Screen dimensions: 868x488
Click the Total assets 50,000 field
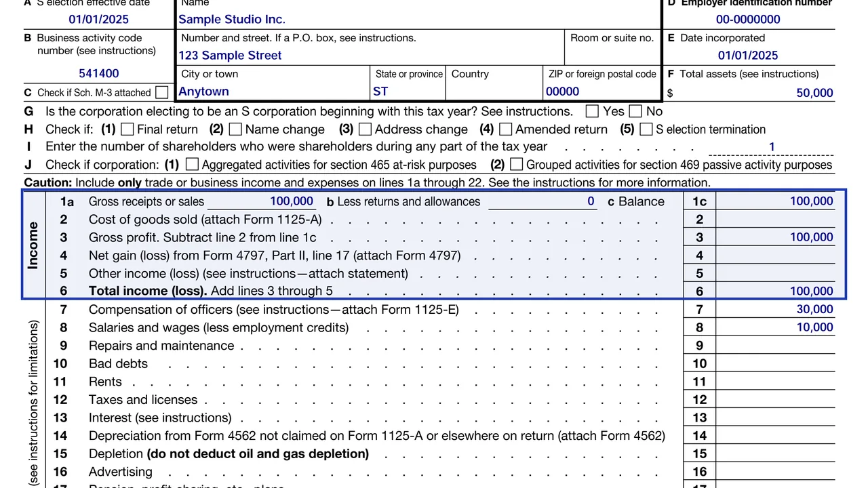(x=754, y=93)
